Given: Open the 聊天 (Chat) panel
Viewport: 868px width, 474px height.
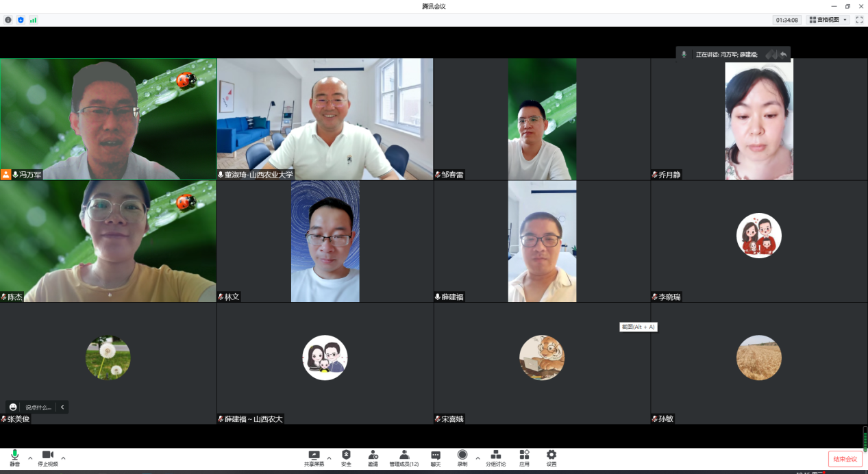Looking at the screenshot, I should (x=436, y=457).
